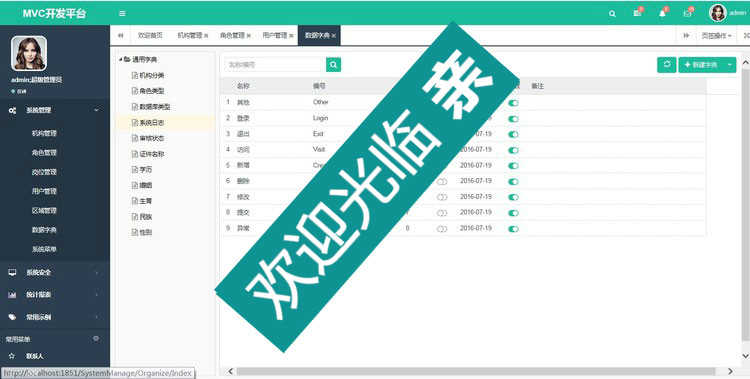Click the vertical scrollbar up arrow

pos(745,62)
